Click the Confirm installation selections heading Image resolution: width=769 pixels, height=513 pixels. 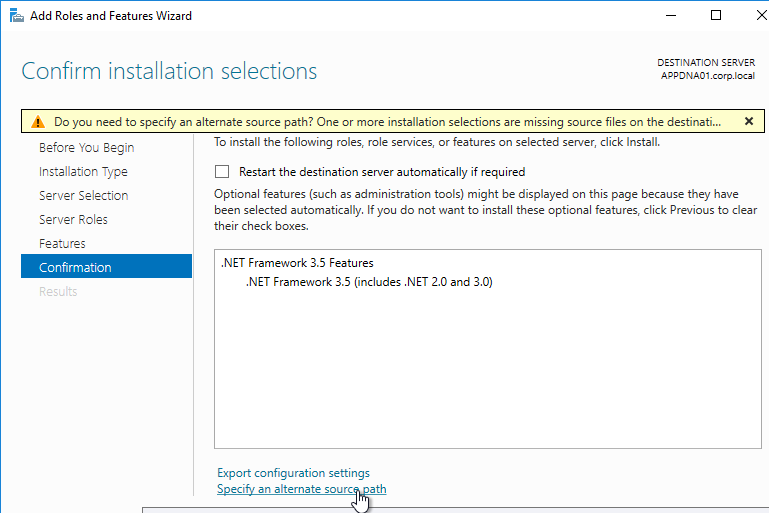(169, 71)
